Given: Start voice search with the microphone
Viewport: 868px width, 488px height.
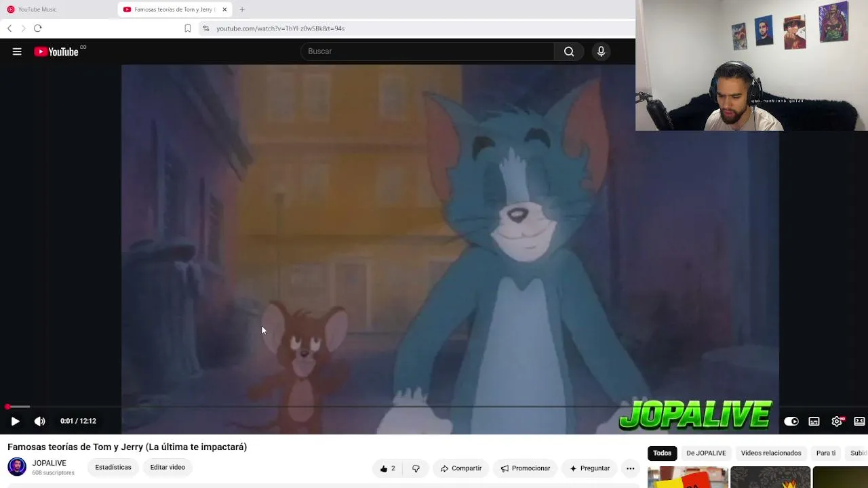Looking at the screenshot, I should tap(601, 52).
